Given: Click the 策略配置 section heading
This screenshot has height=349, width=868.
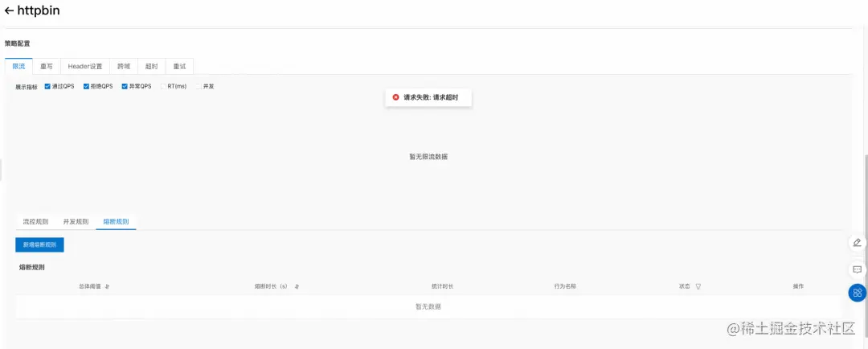Looking at the screenshot, I should pos(18,43).
